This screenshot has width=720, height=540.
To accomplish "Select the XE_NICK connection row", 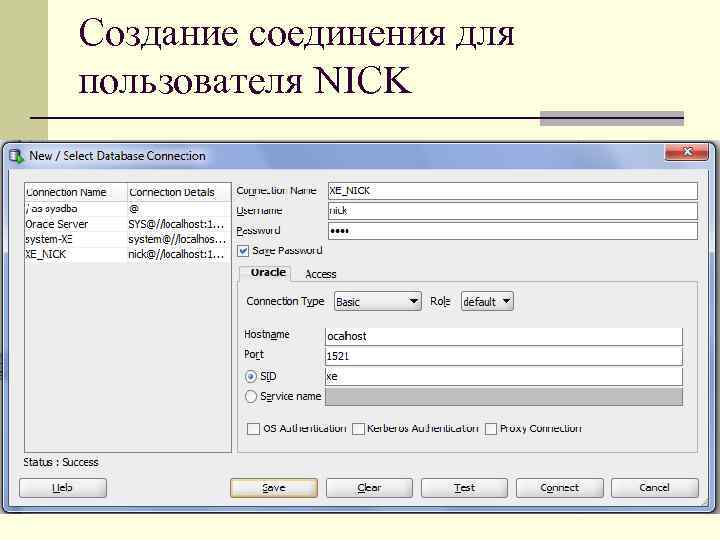I will 128,254.
